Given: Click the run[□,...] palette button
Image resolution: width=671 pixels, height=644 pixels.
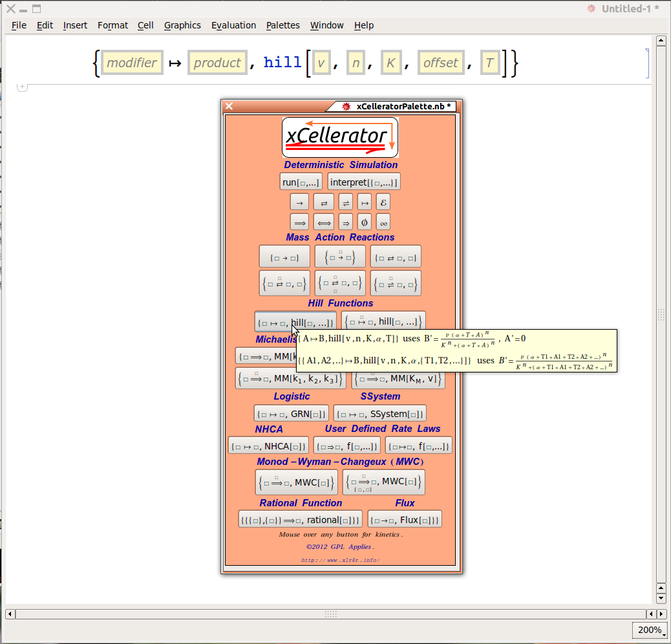Looking at the screenshot, I should pyautogui.click(x=301, y=182).
